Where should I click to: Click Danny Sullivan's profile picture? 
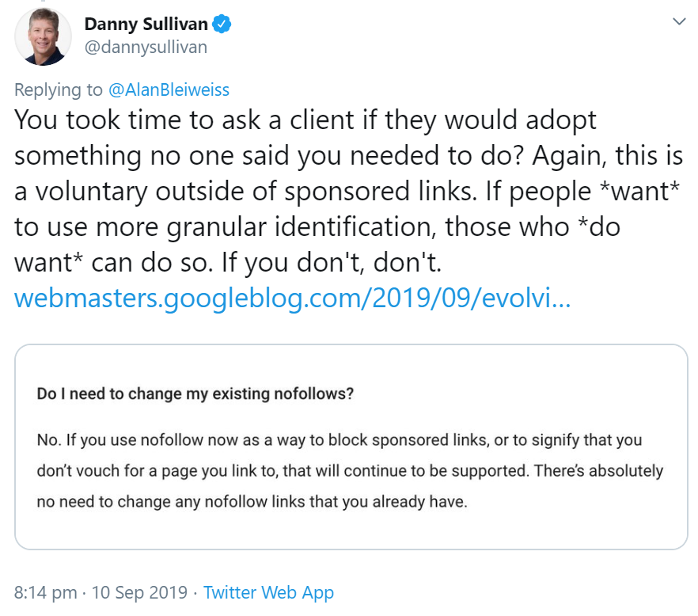click(x=43, y=36)
